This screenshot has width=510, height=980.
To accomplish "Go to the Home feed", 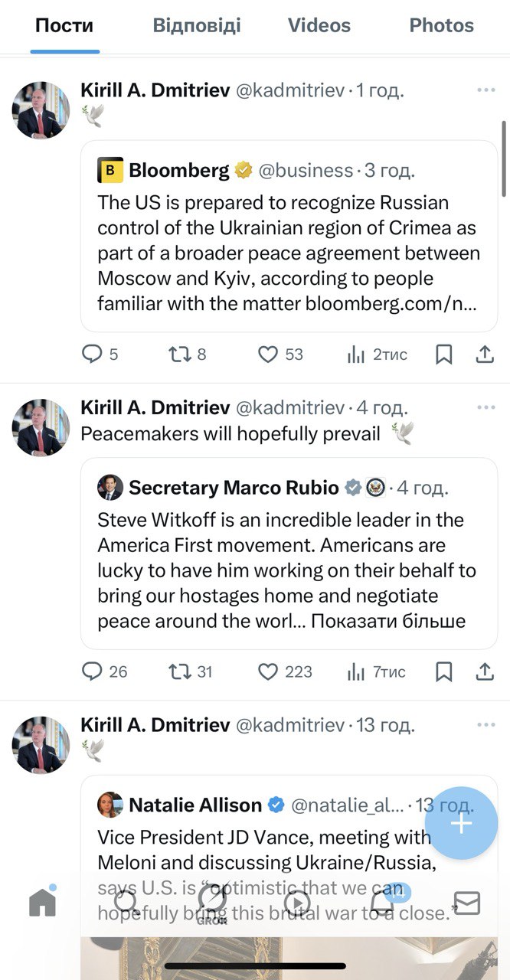I will click(43, 903).
